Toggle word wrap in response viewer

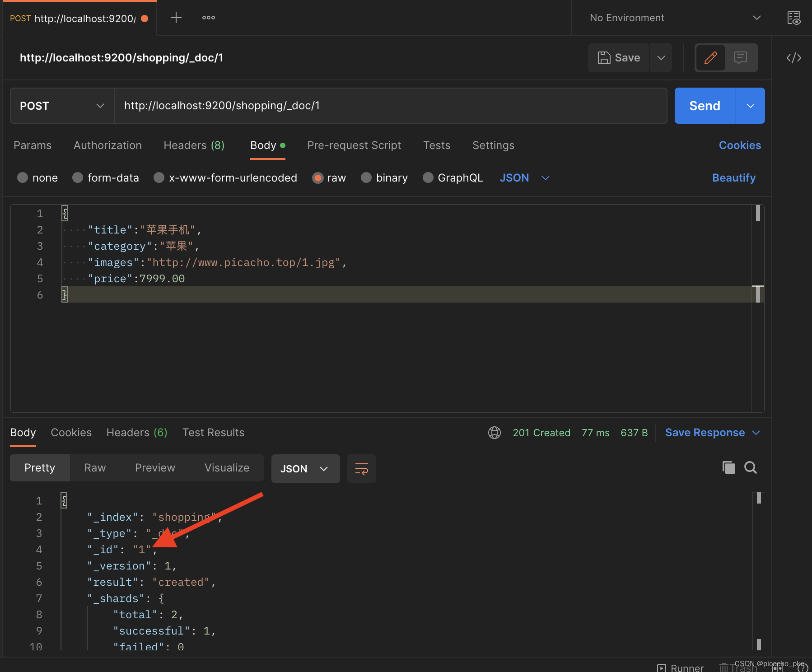pos(361,469)
